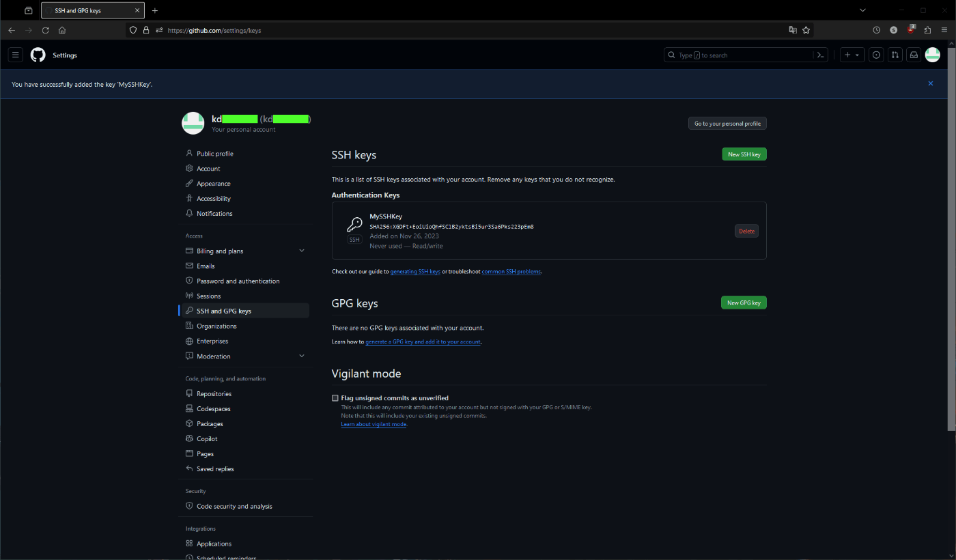
Task: Close the SSH and GPG keys tab
Action: coord(137,10)
